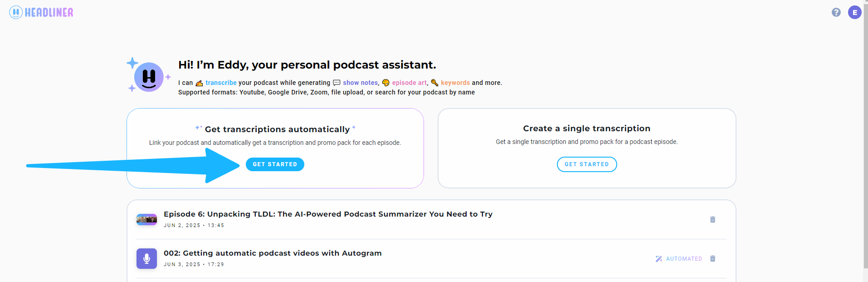
Task: Open the purple microphone episode thumbnail
Action: pos(146,258)
